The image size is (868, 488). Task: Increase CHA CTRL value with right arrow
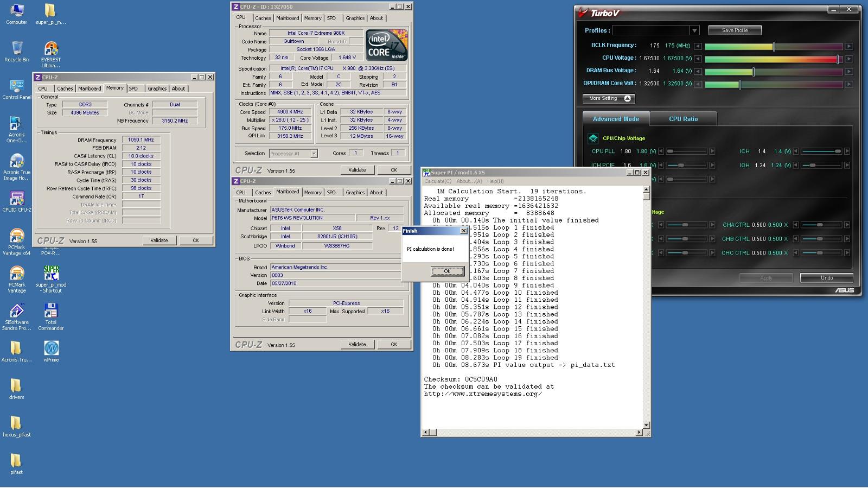click(847, 225)
